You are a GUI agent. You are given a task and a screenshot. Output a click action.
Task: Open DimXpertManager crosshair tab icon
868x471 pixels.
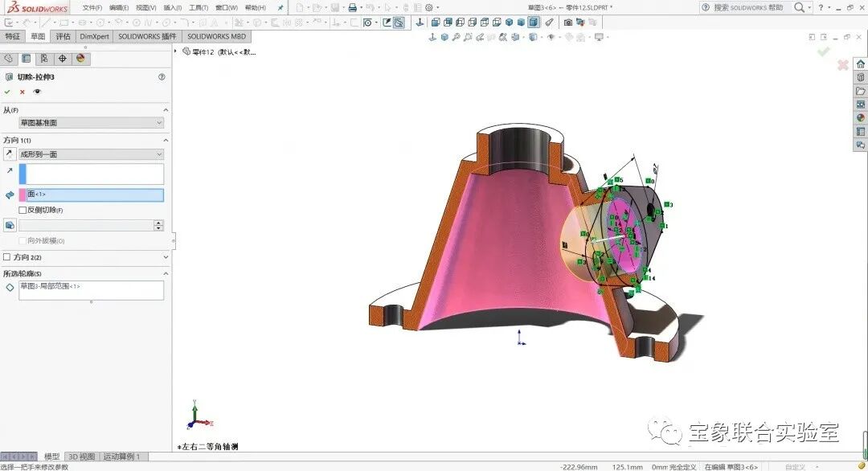pyautogui.click(x=63, y=58)
